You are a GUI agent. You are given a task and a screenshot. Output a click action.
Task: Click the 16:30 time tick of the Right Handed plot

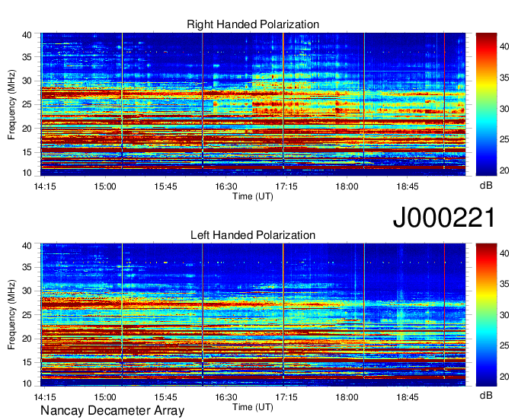pos(226,186)
